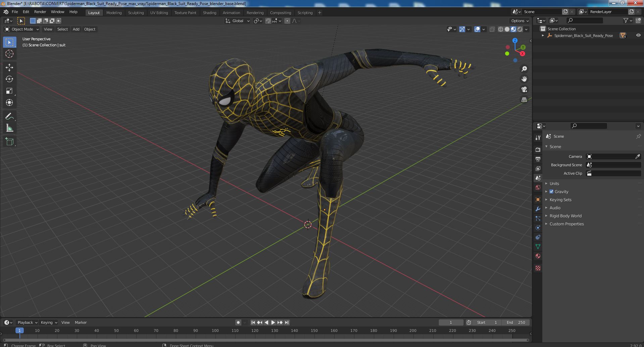The height and width of the screenshot is (347, 644).
Task: Open the Output properties tab
Action: [x=538, y=159]
